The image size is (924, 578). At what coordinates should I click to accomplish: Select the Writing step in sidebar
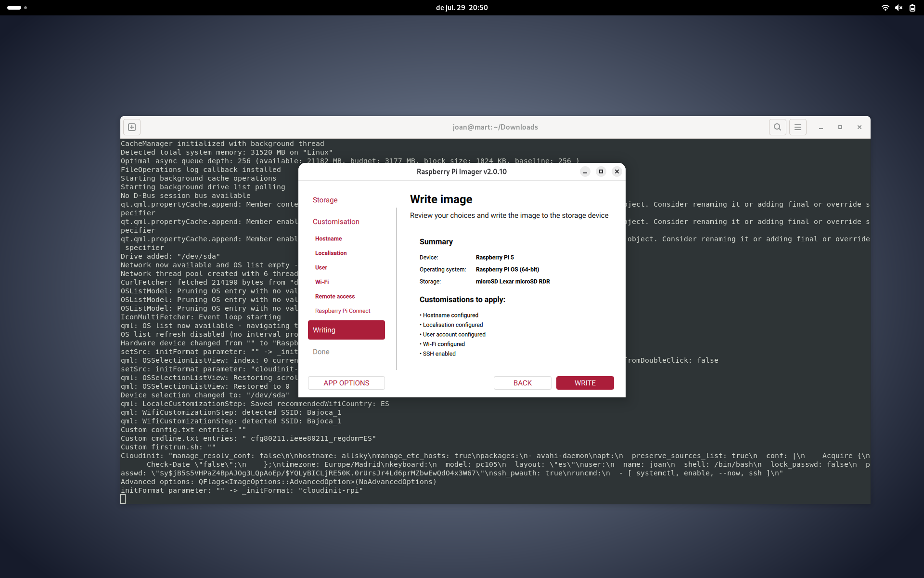(x=346, y=330)
